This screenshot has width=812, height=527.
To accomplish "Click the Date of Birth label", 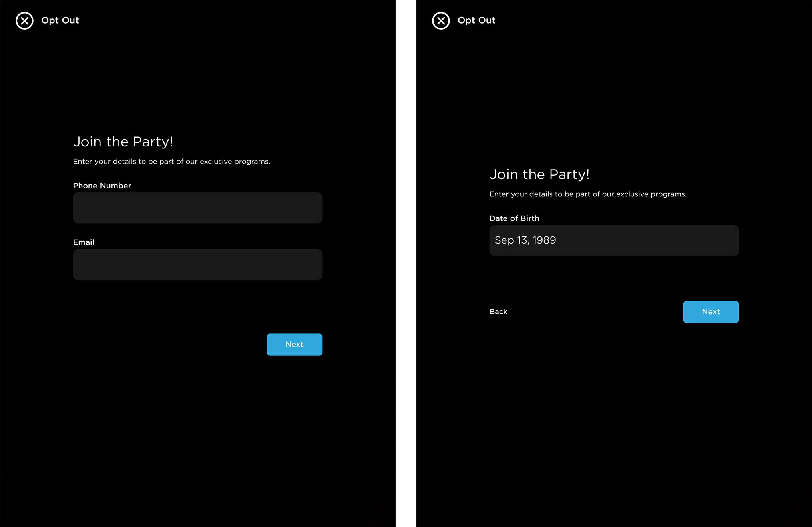I will (514, 218).
